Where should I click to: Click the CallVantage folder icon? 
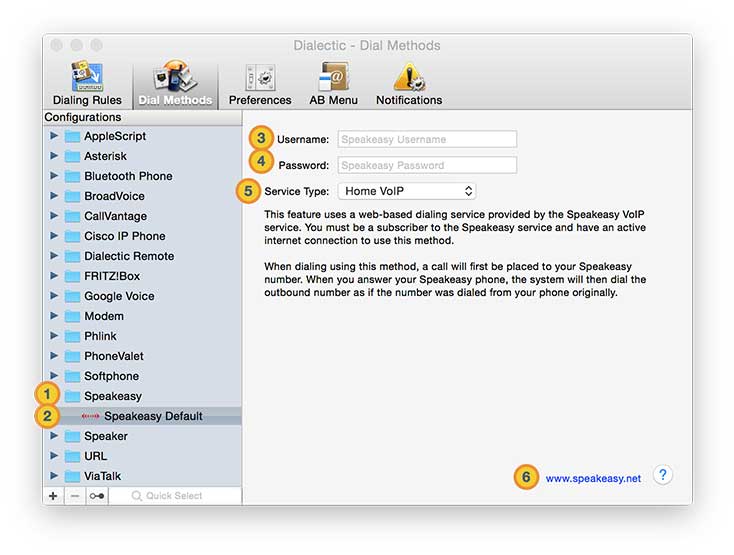72,217
